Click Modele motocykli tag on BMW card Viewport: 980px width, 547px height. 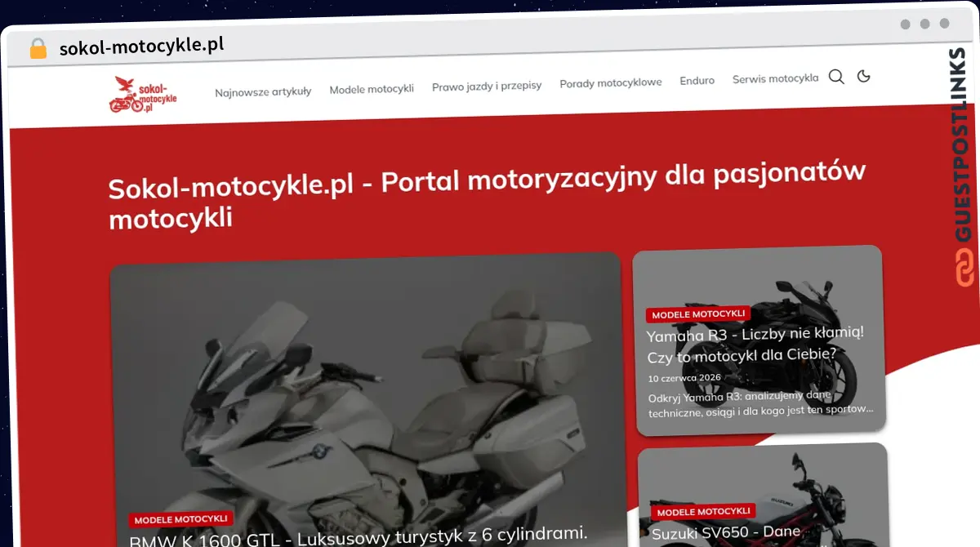point(181,519)
